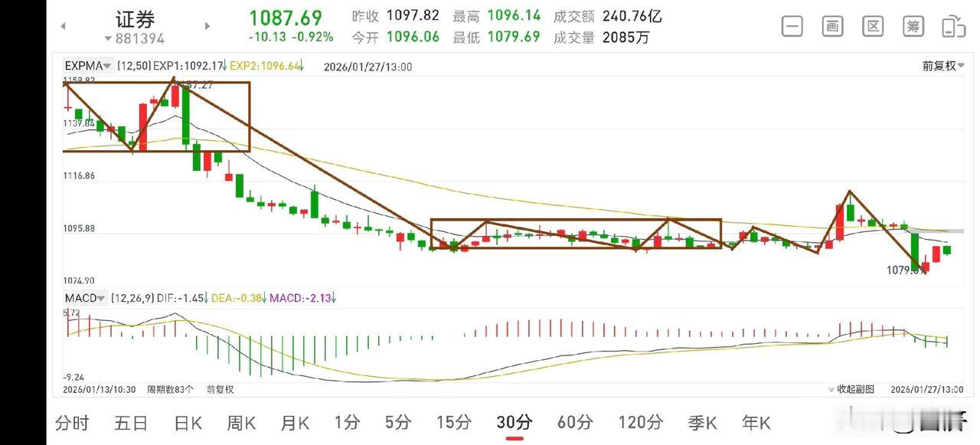Open the drawing tool '画' icon

(x=833, y=26)
